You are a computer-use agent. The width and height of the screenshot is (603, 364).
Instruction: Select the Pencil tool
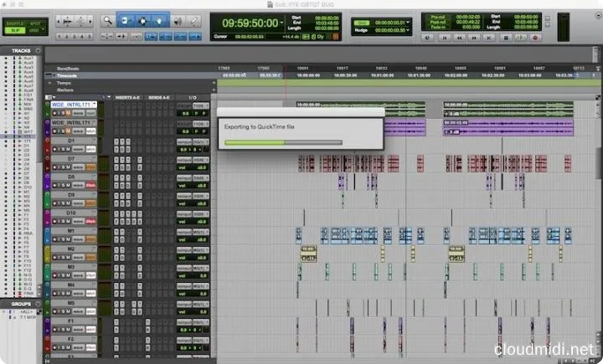193,18
